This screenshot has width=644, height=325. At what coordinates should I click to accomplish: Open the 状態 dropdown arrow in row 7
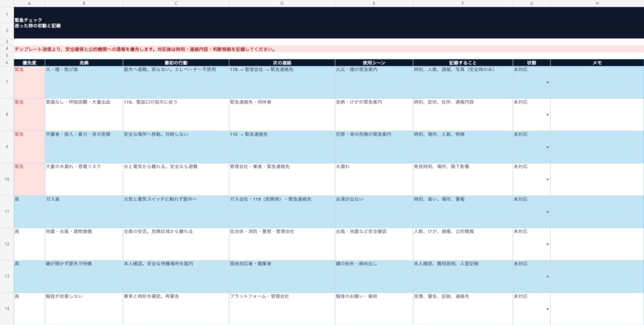(x=547, y=83)
